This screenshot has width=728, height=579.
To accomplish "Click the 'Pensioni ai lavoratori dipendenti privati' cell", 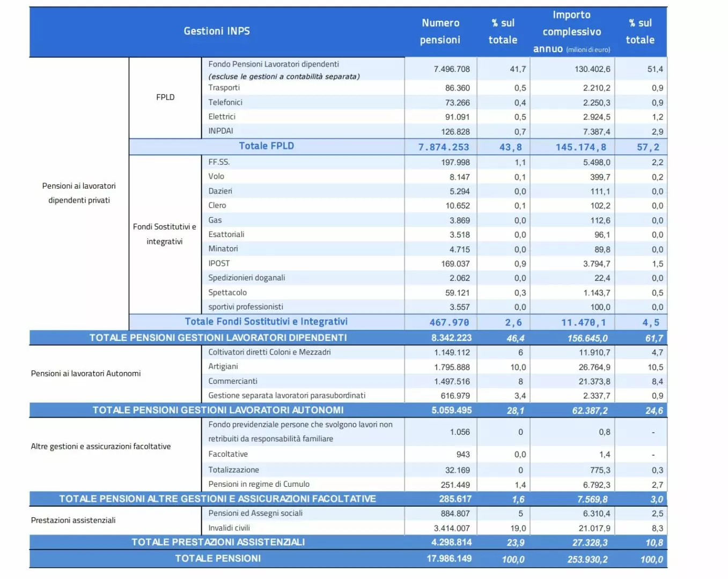I will click(x=79, y=193).
